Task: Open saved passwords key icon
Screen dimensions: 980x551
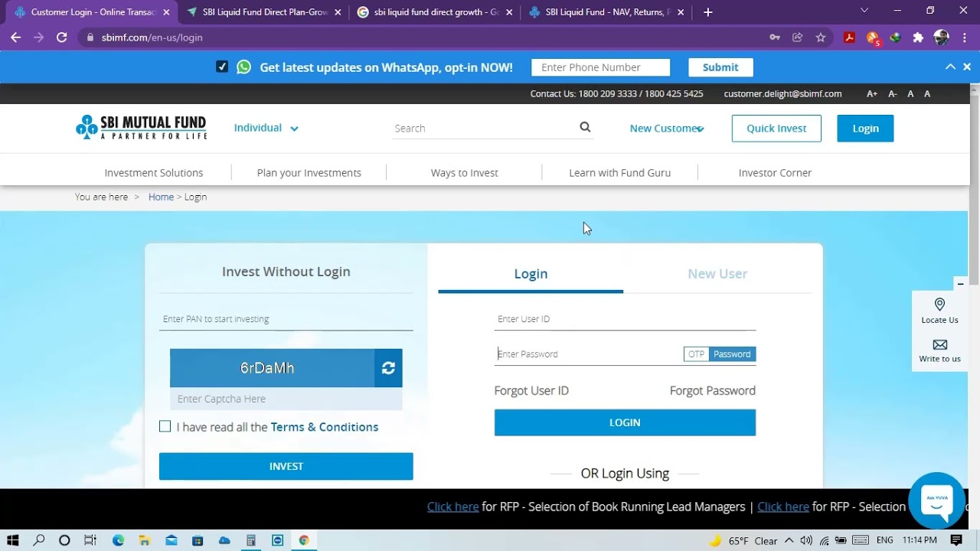Action: tap(775, 37)
